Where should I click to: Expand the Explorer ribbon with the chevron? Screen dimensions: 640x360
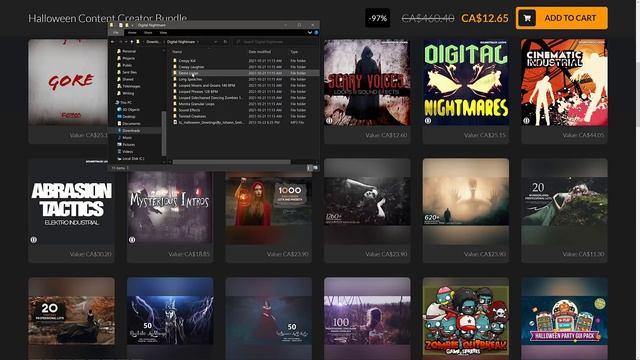coord(310,33)
